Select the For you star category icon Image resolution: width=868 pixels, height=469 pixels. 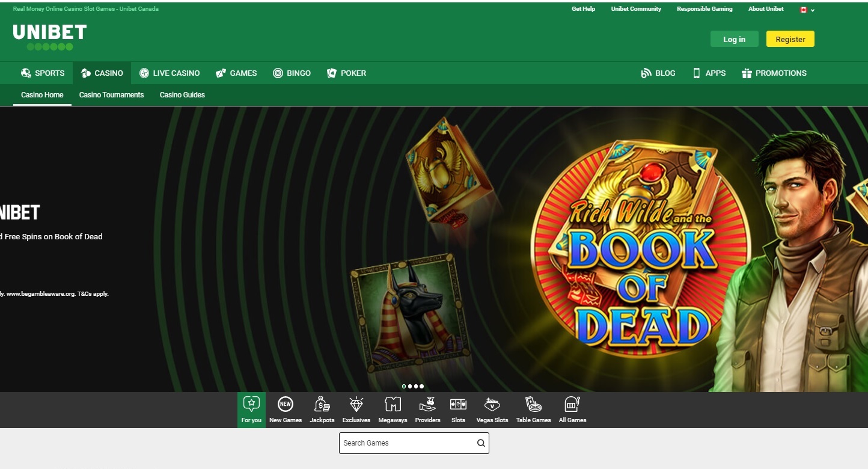pyautogui.click(x=251, y=404)
